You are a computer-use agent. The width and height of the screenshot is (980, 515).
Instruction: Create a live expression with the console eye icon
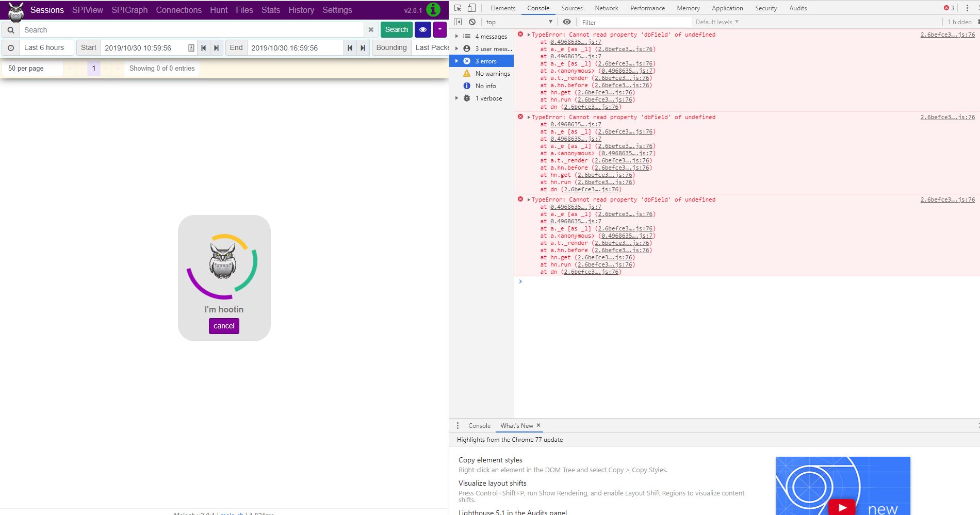pyautogui.click(x=566, y=22)
